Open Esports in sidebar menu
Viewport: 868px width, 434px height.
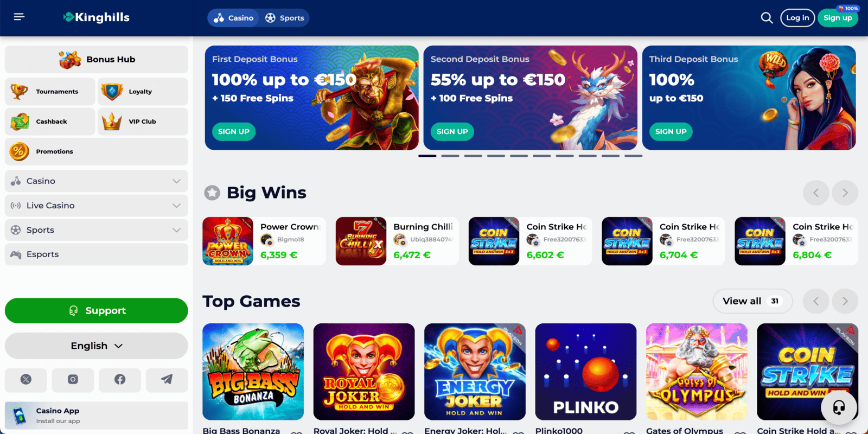coord(97,254)
